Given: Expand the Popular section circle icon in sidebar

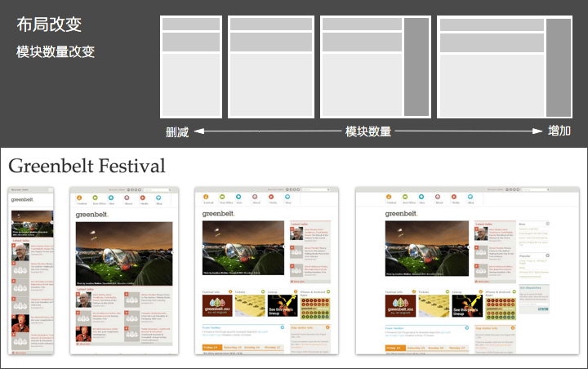Looking at the screenshot, I should [x=547, y=256].
